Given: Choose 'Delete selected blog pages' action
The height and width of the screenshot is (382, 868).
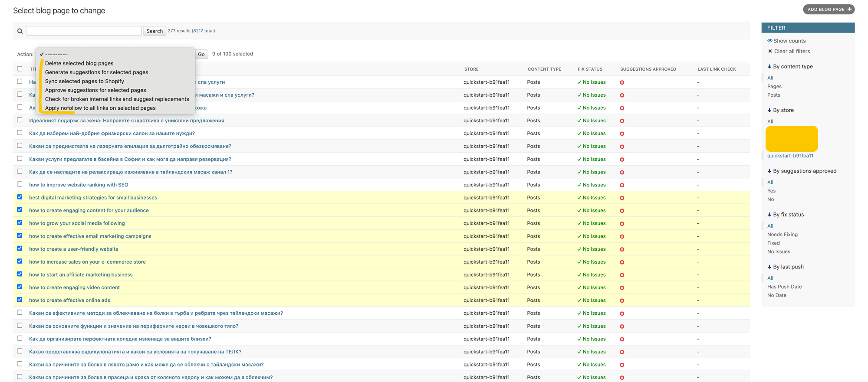Looking at the screenshot, I should tap(115, 63).
